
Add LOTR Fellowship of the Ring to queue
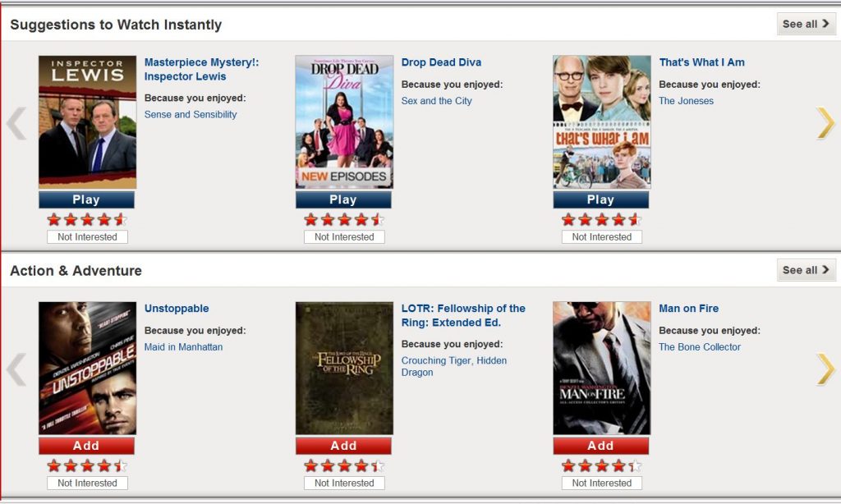(343, 446)
